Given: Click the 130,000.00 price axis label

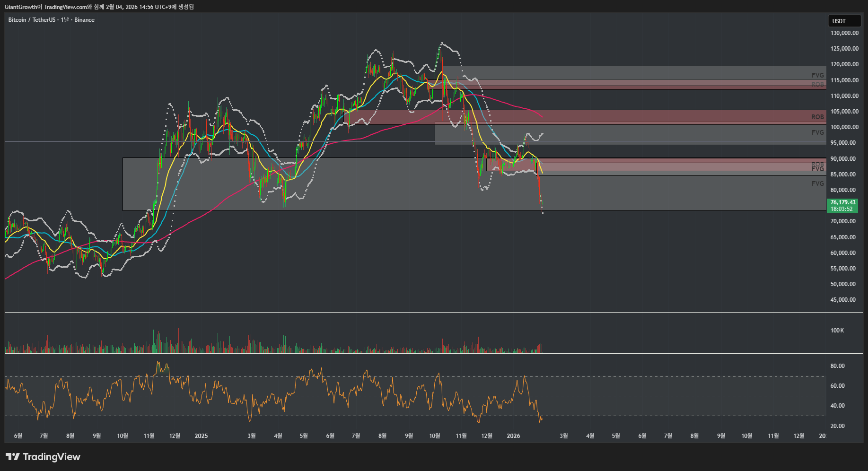Looking at the screenshot, I should (x=844, y=33).
